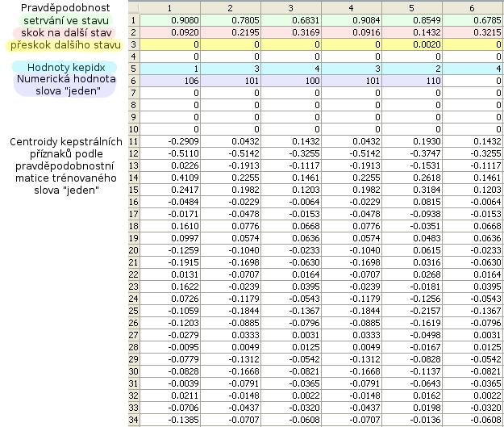Image resolution: width=504 pixels, height=427 pixels.
Task: Click the cell containing 0.0198
Action: pyautogui.click(x=412, y=408)
